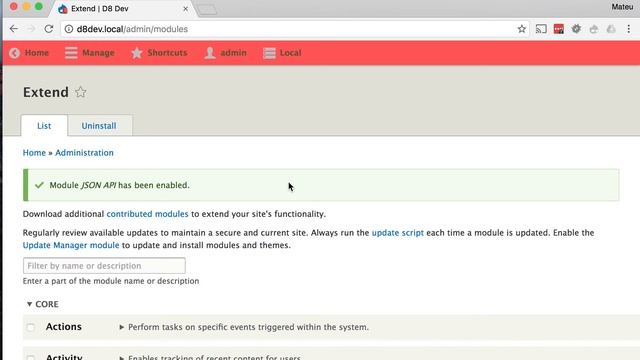Click the JSON API enabled status message
Image resolution: width=640 pixels, height=360 pixels.
point(321,185)
